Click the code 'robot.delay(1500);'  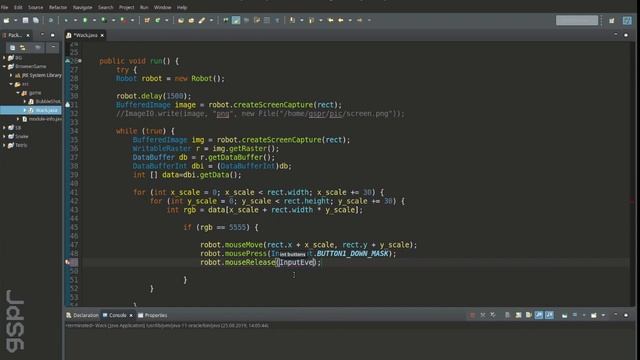[x=154, y=96]
